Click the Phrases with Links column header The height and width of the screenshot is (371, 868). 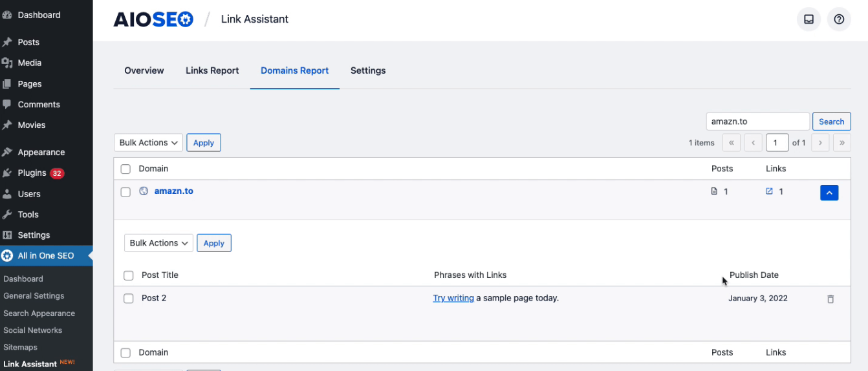click(x=470, y=275)
